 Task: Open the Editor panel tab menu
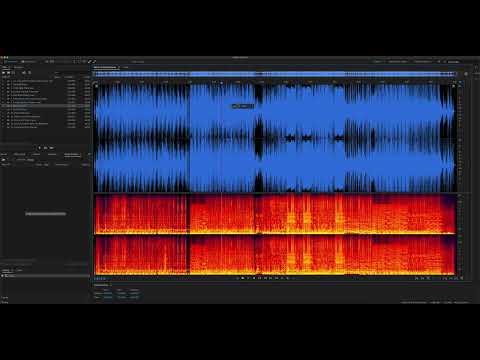pyautogui.click(x=119, y=67)
